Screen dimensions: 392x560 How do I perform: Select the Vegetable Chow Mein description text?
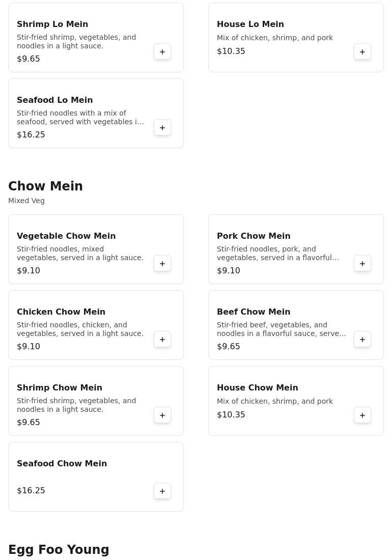point(80,254)
